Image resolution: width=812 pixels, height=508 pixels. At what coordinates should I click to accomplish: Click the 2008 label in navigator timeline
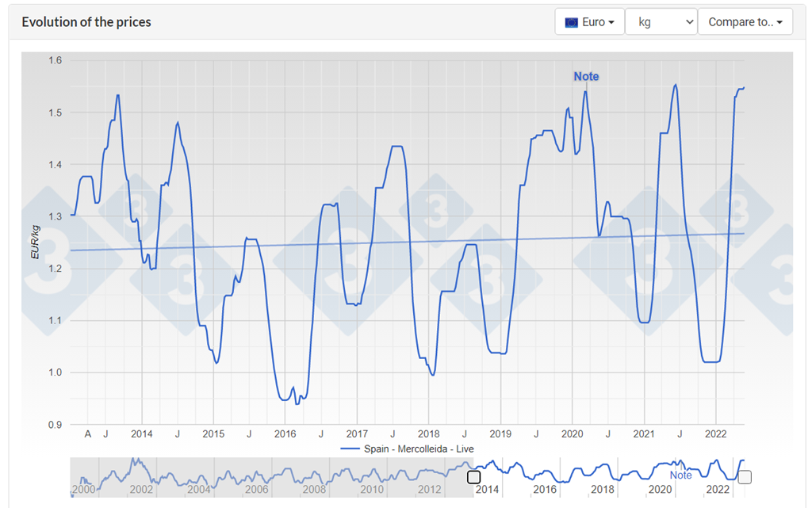[x=314, y=490]
